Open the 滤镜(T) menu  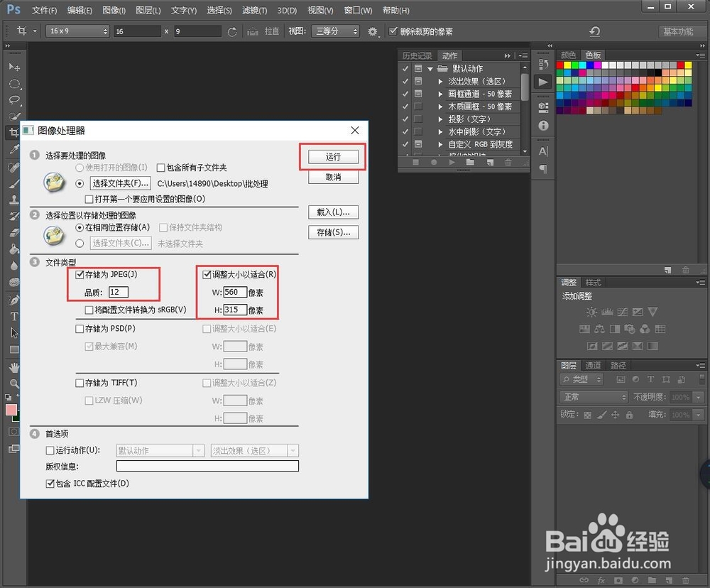tap(254, 10)
